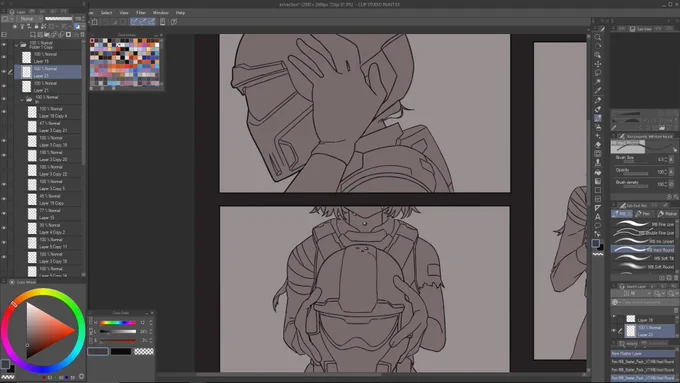The width and height of the screenshot is (680, 383).
Task: Switch to the Marker sub tool tab
Action: (667, 214)
